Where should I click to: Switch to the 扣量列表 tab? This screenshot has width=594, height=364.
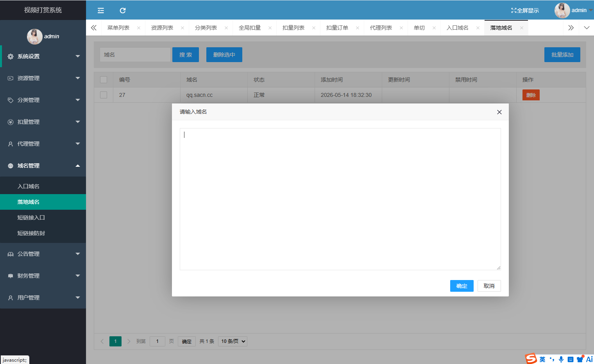[293, 28]
